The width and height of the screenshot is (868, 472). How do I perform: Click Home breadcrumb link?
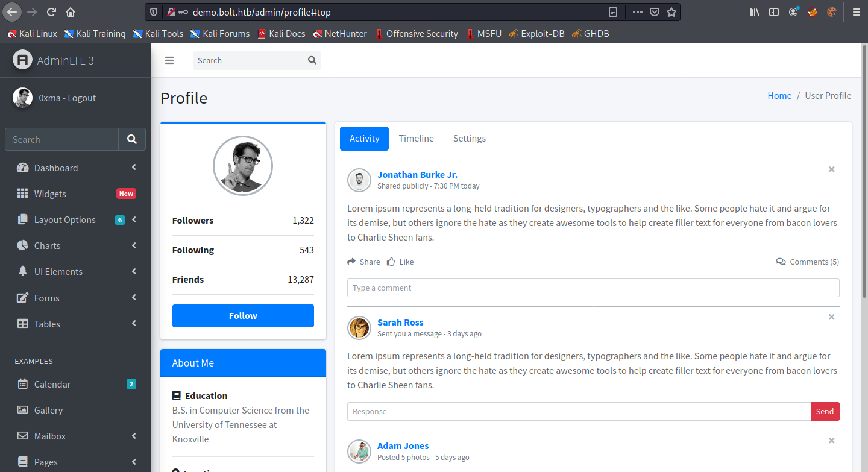click(779, 96)
